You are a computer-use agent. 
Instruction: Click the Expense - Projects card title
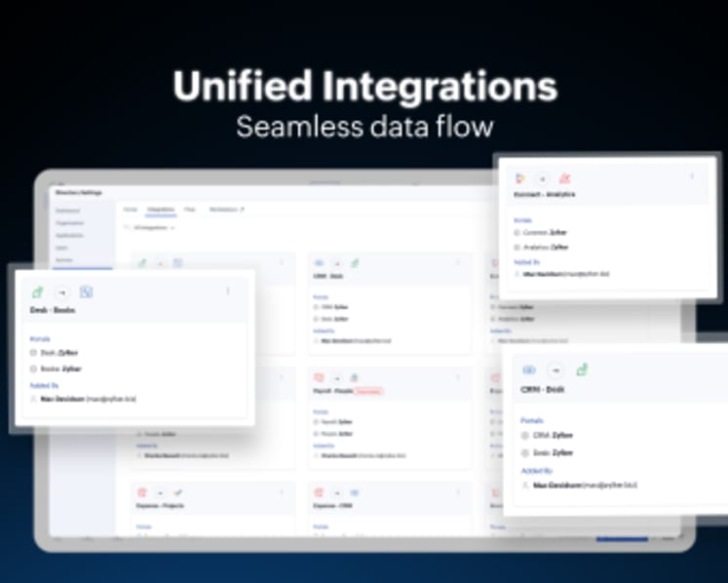160,505
